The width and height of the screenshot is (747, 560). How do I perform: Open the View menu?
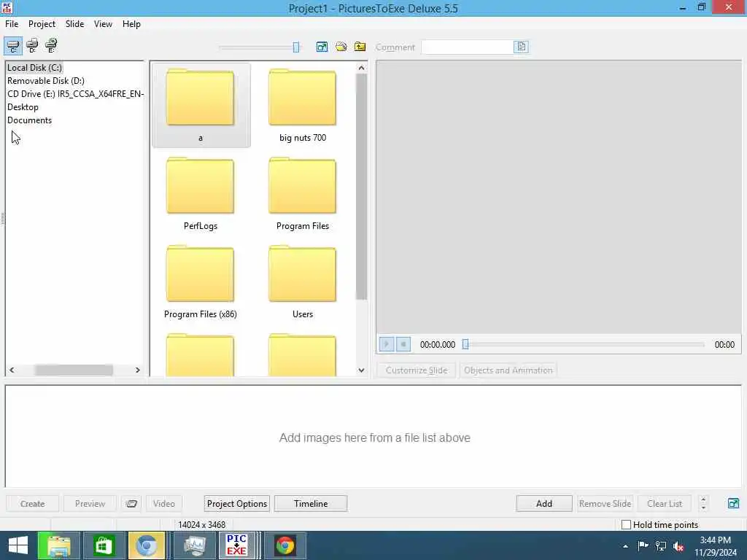point(103,24)
